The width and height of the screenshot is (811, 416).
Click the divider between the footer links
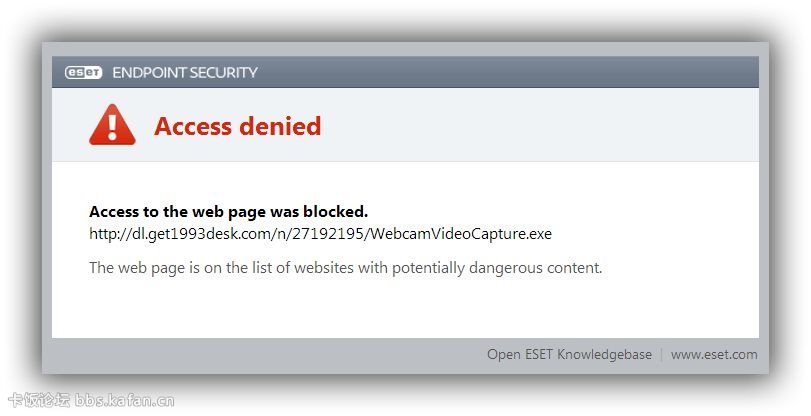tap(662, 355)
